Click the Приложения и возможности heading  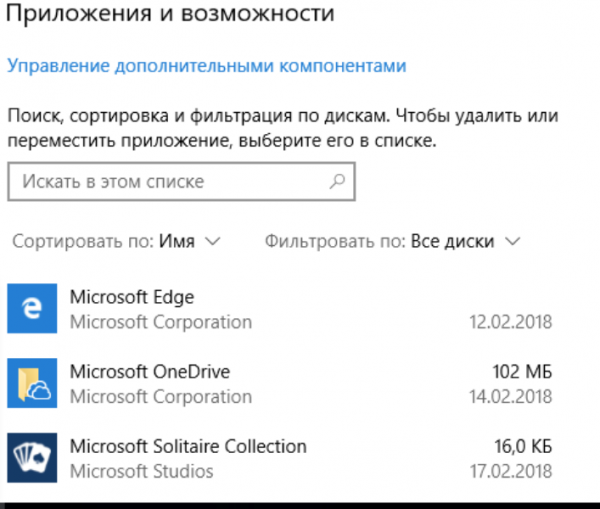coord(171,13)
